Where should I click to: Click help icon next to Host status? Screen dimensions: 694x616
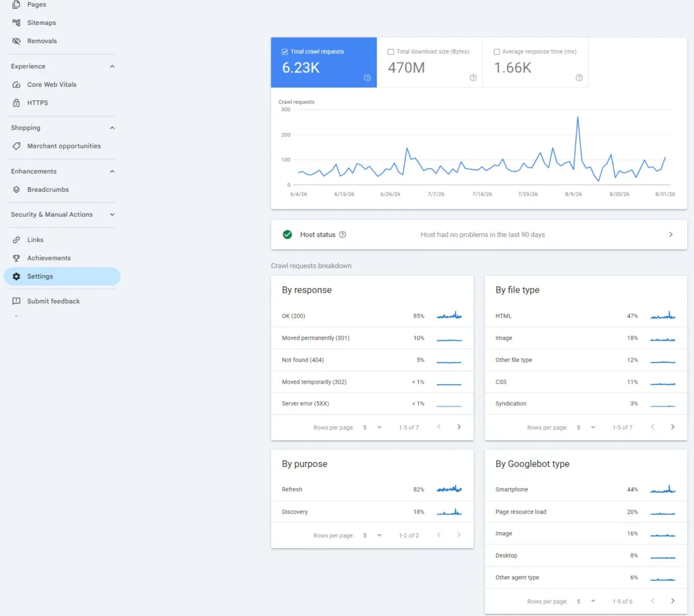click(x=342, y=234)
